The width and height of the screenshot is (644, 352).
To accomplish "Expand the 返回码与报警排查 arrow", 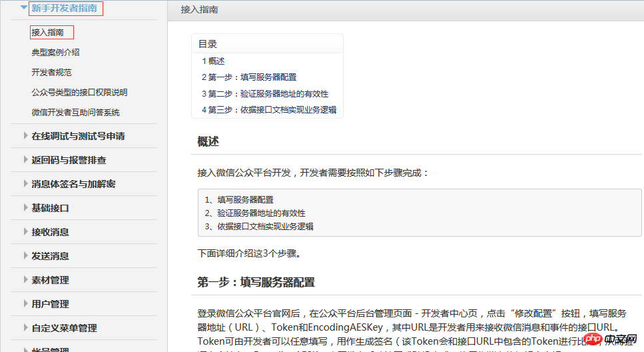I will click(25, 159).
